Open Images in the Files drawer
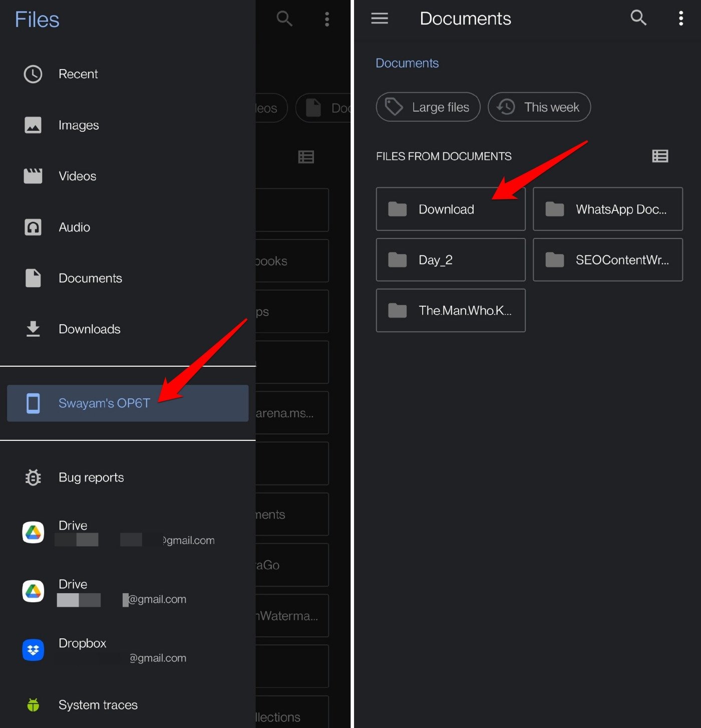 pos(78,125)
